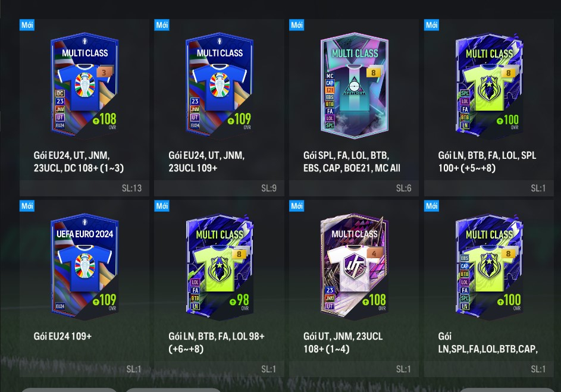The width and height of the screenshot is (561, 392).
Task: Click the 'Mới' badge on the Spotlight pack
Action: coord(297,25)
